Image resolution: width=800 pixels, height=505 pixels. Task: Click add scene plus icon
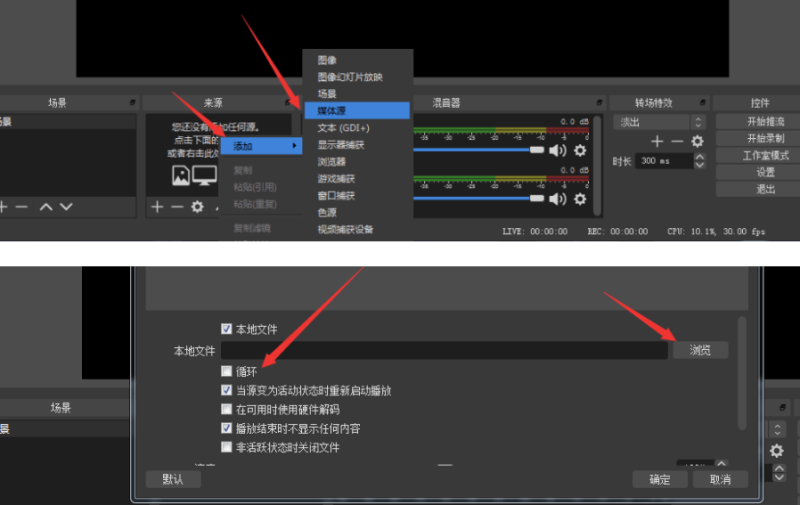3,207
